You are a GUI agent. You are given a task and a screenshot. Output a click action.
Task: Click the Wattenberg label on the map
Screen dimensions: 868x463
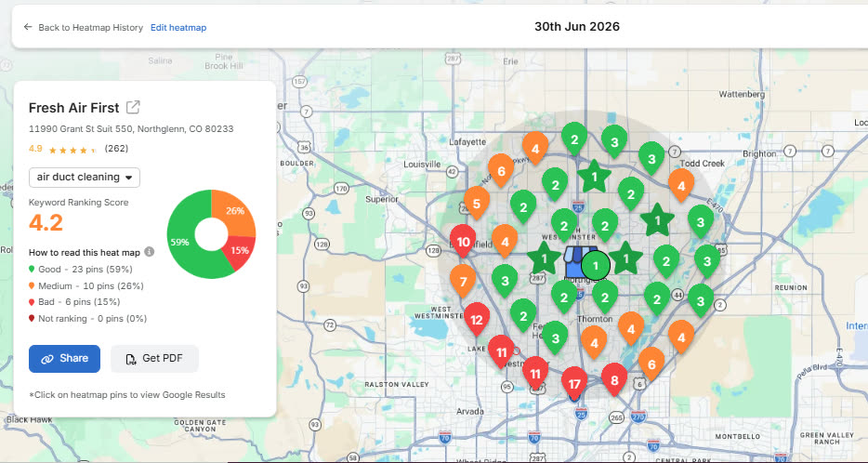(742, 94)
